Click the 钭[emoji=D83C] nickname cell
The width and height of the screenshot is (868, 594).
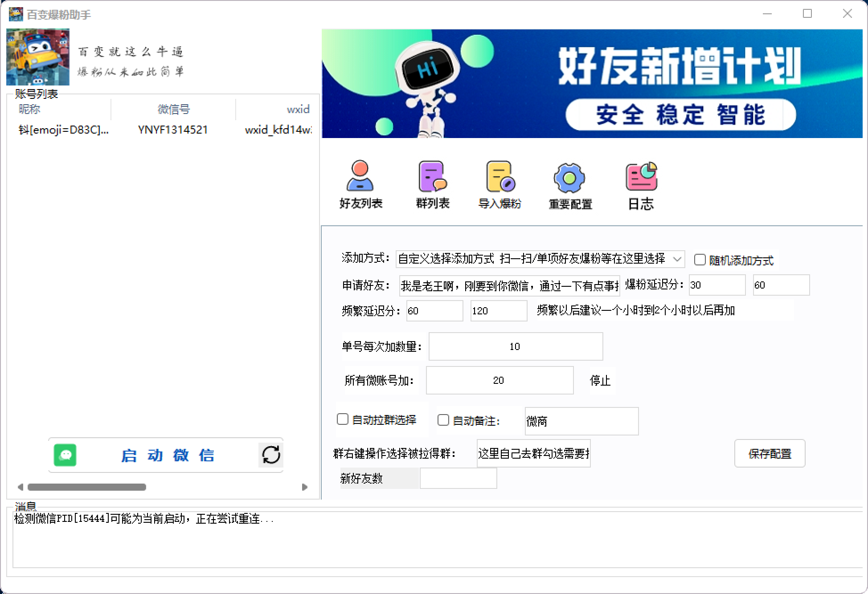[x=64, y=130]
